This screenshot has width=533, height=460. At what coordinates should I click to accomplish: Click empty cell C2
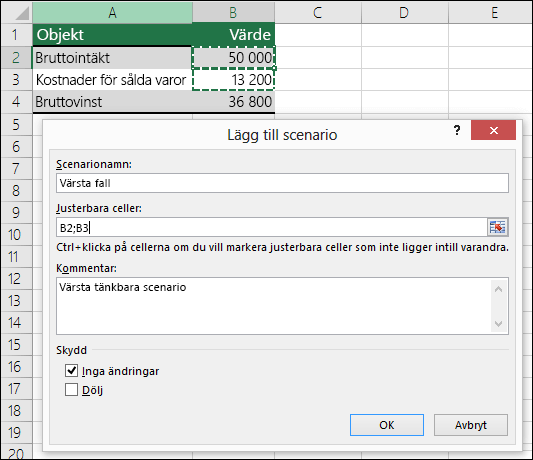tap(318, 57)
